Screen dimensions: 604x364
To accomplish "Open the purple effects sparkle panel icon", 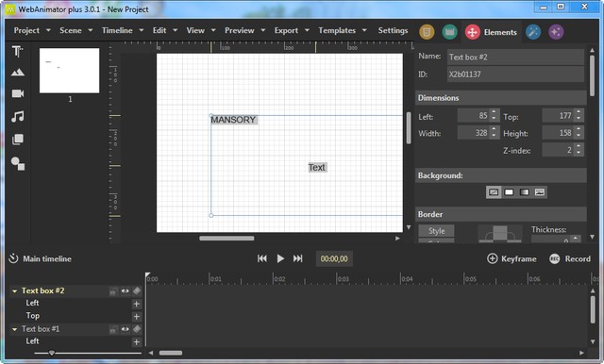I will pyautogui.click(x=556, y=32).
